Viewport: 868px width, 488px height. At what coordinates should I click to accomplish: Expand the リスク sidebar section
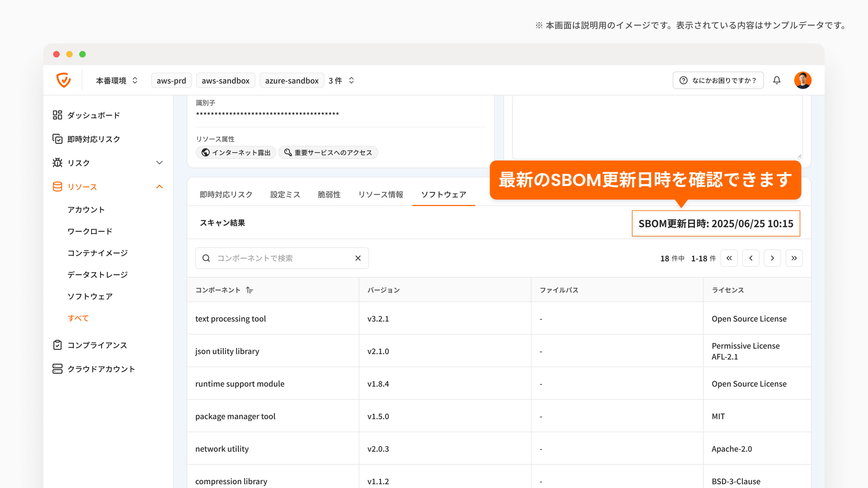pyautogui.click(x=159, y=163)
